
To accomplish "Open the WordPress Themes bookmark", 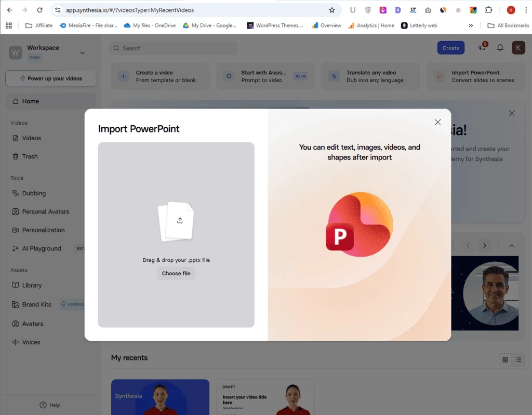I will [275, 25].
